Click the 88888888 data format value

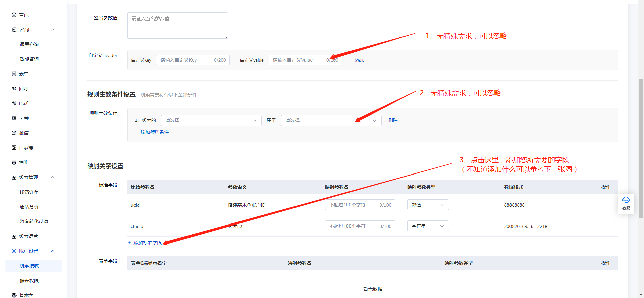point(514,205)
